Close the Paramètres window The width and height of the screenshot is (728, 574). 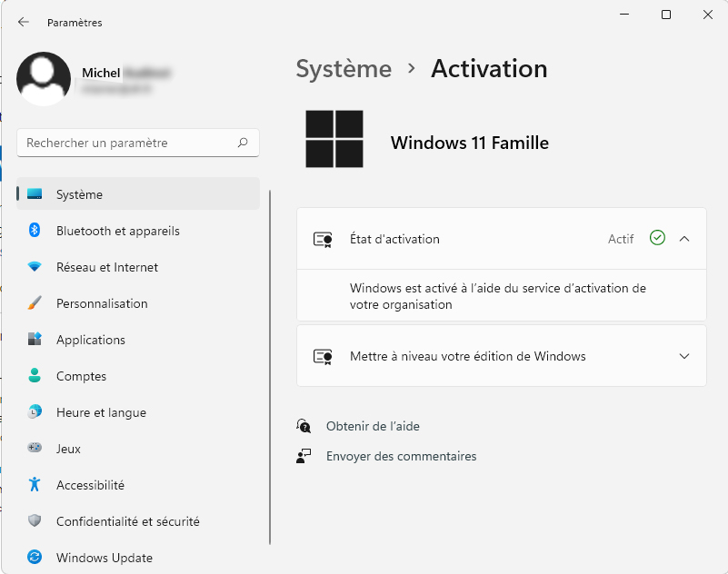point(708,15)
